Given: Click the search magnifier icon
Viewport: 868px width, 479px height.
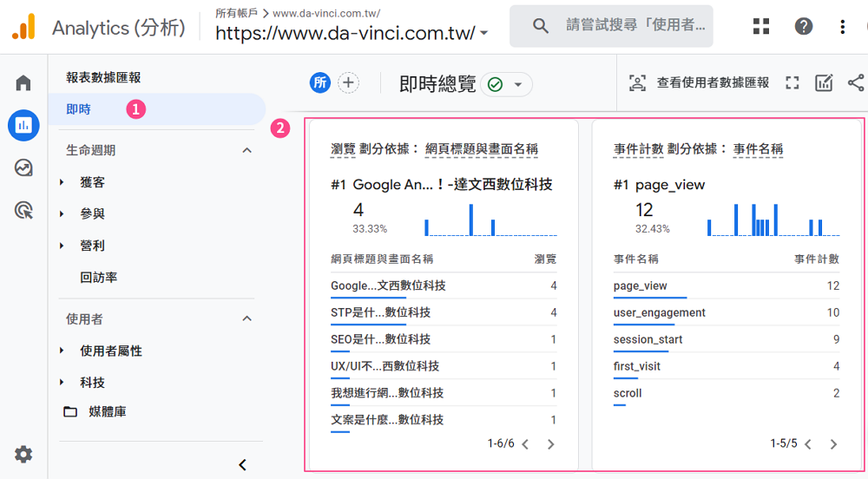Looking at the screenshot, I should pos(540,26).
